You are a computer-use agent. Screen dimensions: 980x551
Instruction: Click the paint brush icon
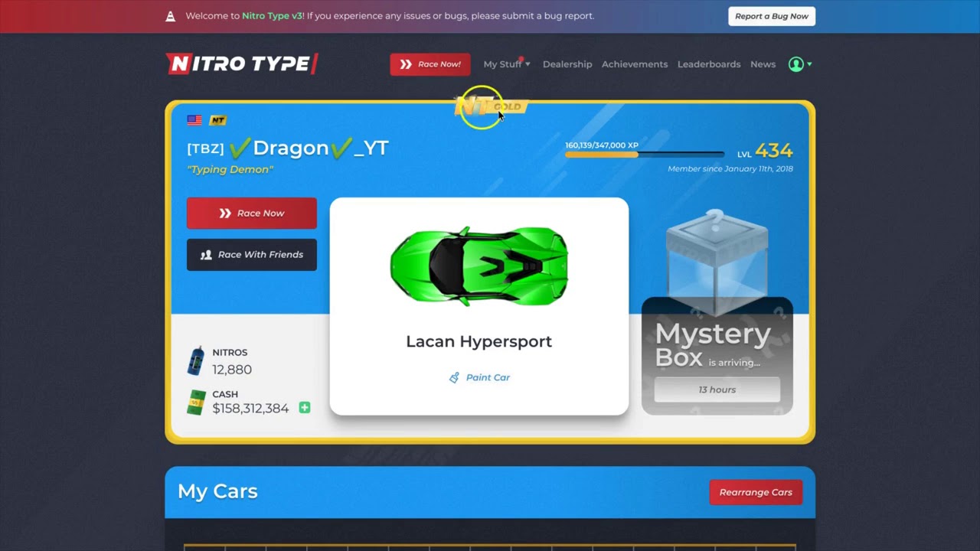[454, 377]
